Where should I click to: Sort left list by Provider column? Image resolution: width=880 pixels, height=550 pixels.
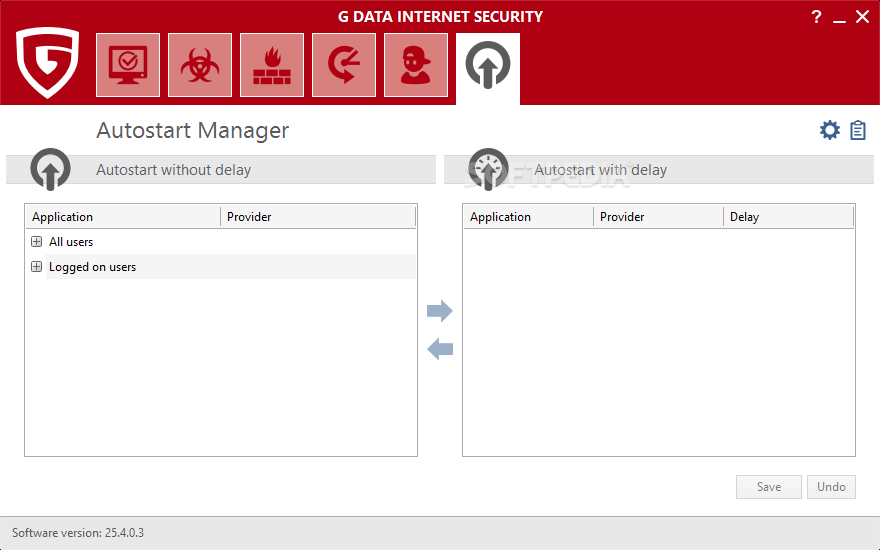318,217
